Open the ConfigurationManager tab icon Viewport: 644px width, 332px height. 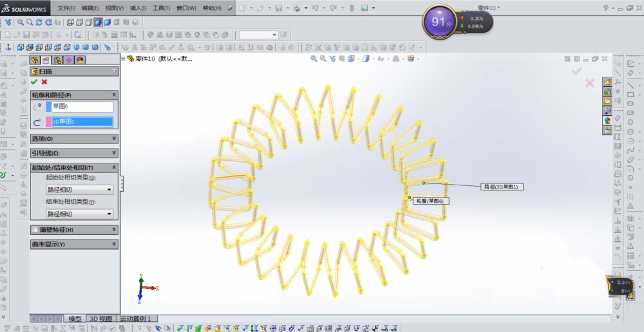click(x=57, y=60)
